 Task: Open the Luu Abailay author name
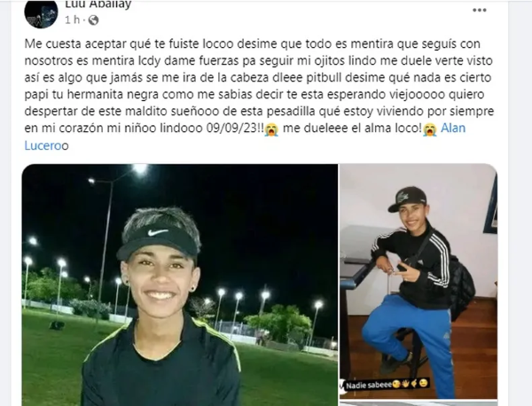[98, 4]
